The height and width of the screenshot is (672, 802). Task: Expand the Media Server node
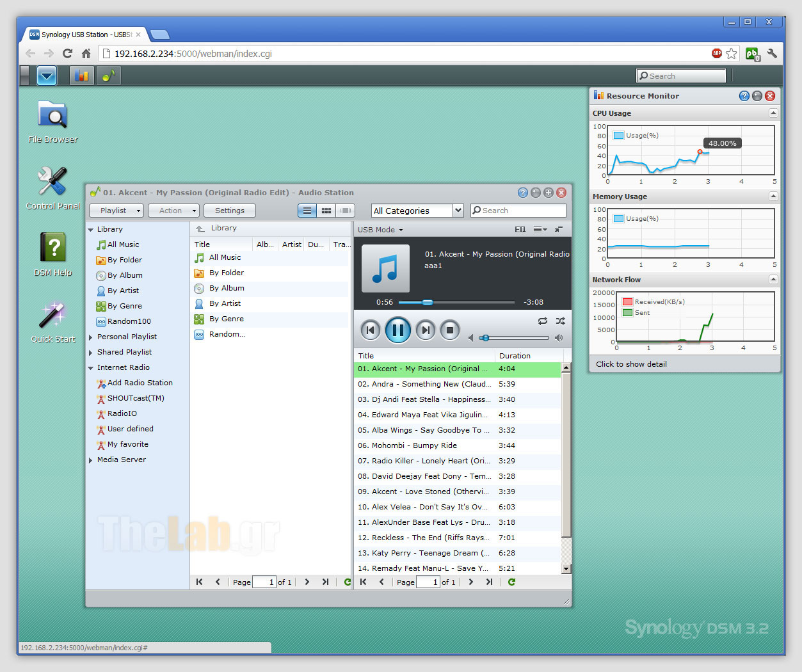pos(91,460)
